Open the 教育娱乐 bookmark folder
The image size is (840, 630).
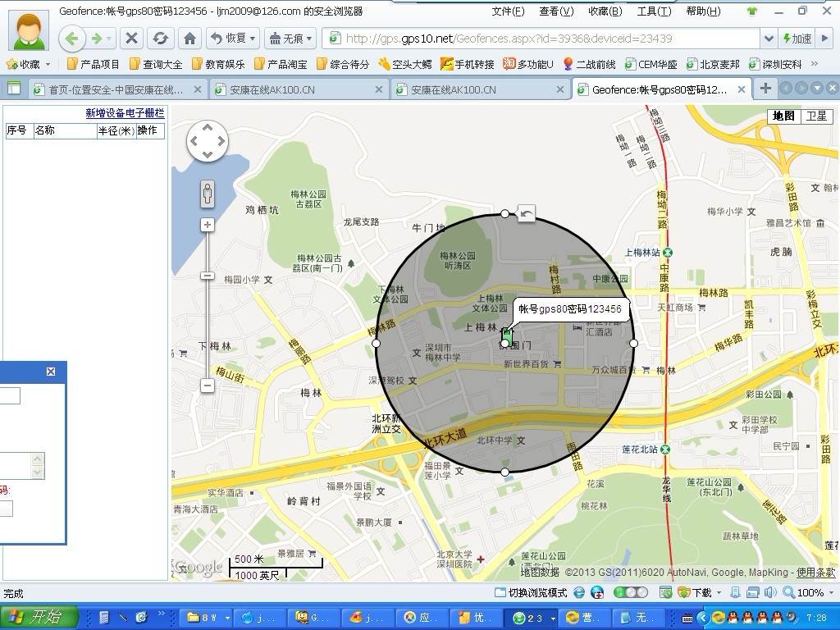(218, 64)
